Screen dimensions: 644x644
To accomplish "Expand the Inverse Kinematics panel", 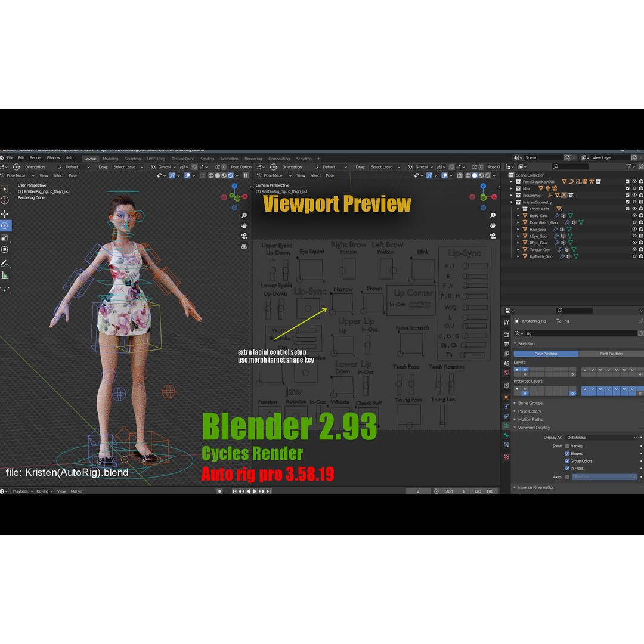I will 535,487.
